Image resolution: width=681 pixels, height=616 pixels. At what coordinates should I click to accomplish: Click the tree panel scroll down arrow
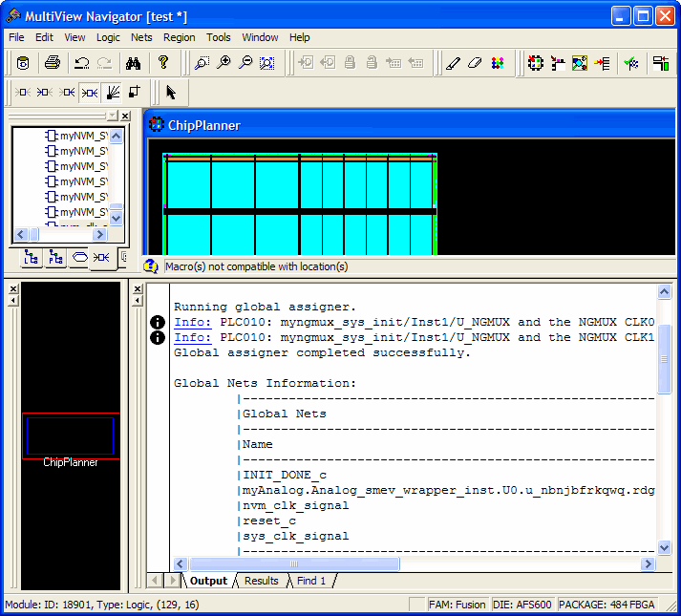click(x=116, y=218)
